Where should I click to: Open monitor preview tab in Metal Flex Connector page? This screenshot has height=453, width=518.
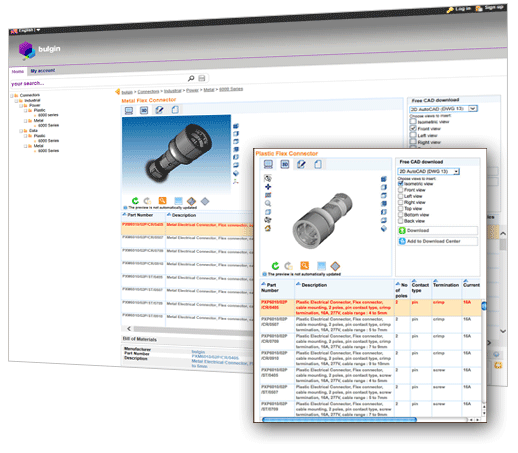129,110
